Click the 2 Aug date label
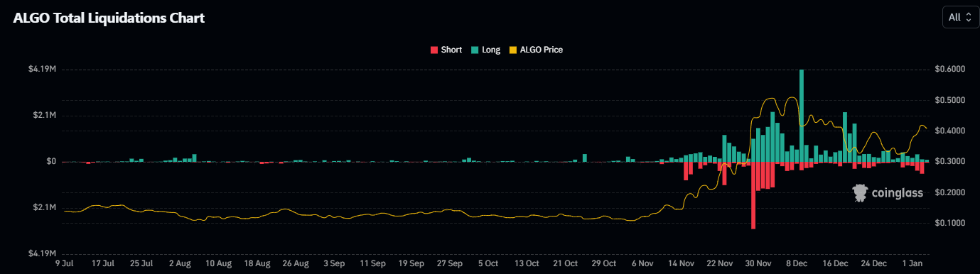980x274 pixels. tap(181, 263)
